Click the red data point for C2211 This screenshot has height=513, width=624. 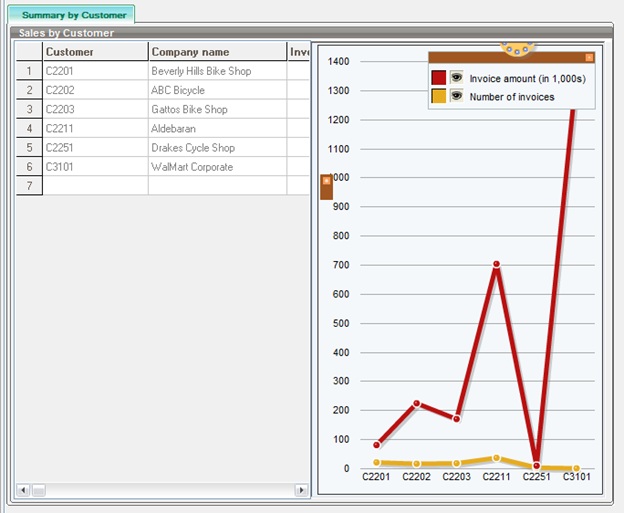coord(496,265)
